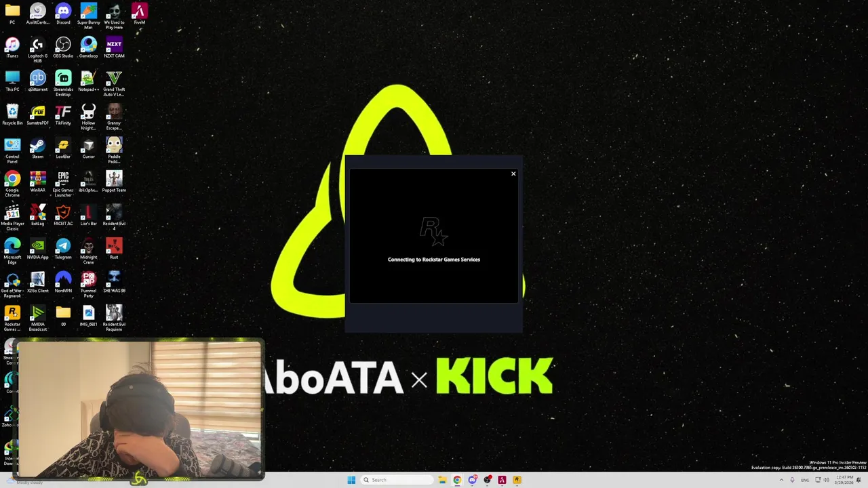Click the taskbar Search box
The width and height of the screenshot is (868, 488).
pyautogui.click(x=397, y=480)
